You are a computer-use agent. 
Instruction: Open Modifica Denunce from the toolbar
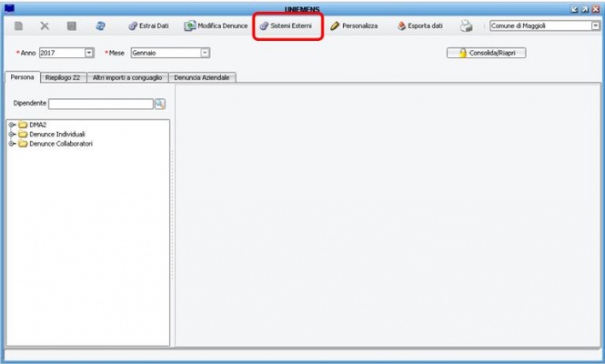216,25
